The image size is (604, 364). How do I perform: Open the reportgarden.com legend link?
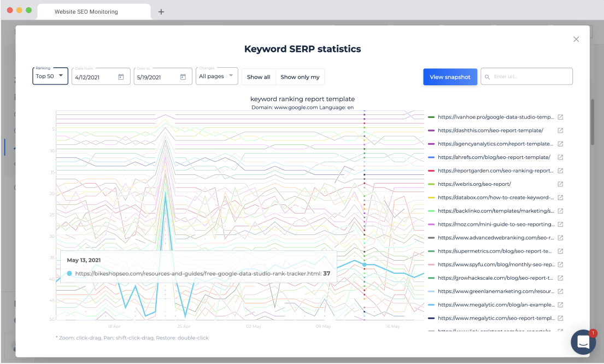click(x=496, y=171)
